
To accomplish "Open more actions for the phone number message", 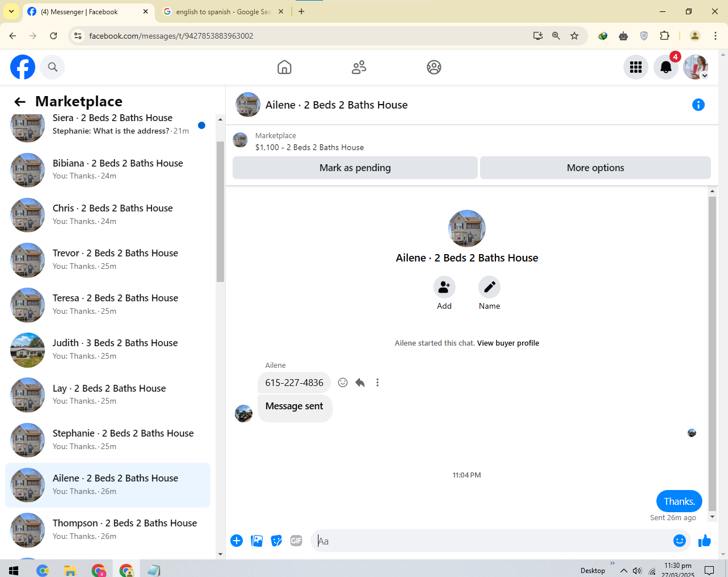I will pos(377,383).
